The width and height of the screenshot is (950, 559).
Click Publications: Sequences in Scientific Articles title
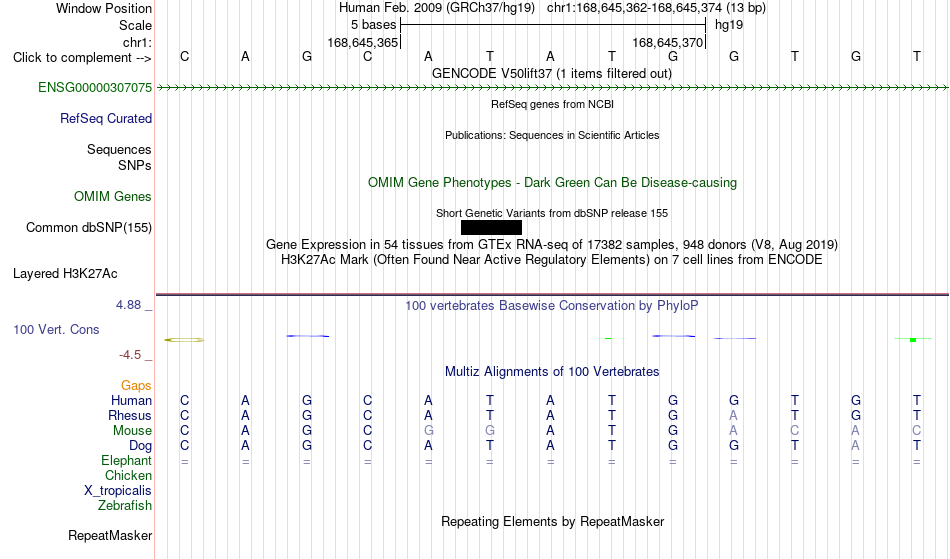tap(552, 136)
